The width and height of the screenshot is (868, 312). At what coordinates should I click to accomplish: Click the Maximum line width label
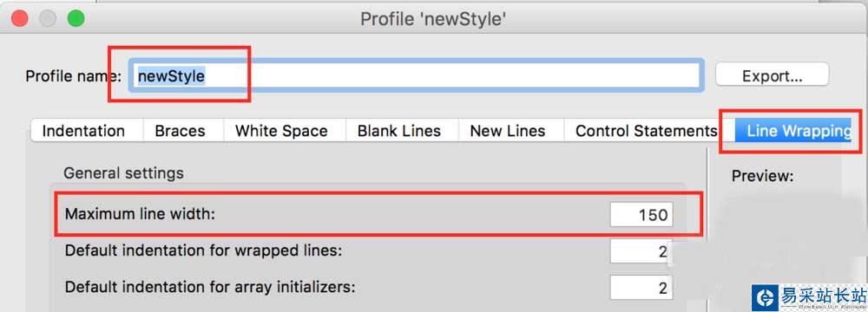coord(140,213)
